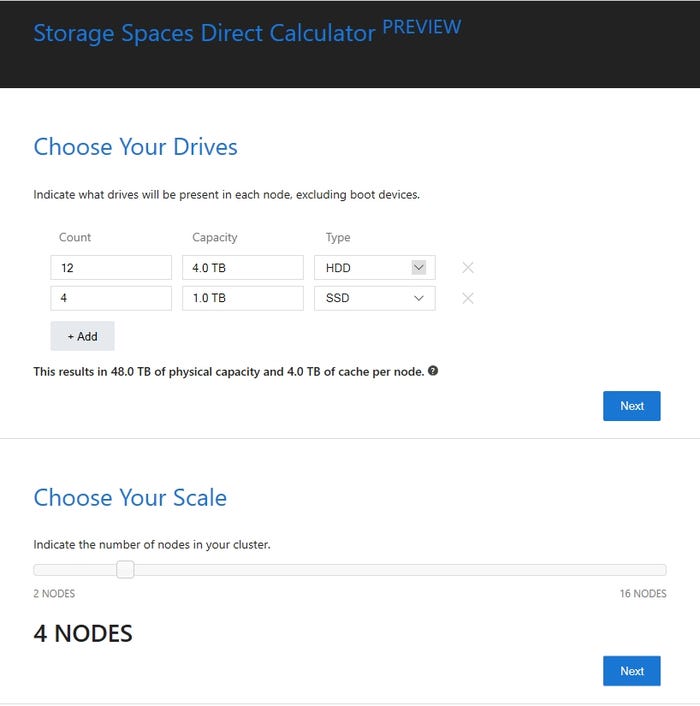Image resolution: width=700 pixels, height=706 pixels.
Task: Click the Choose Your Drives heading
Action: (135, 147)
